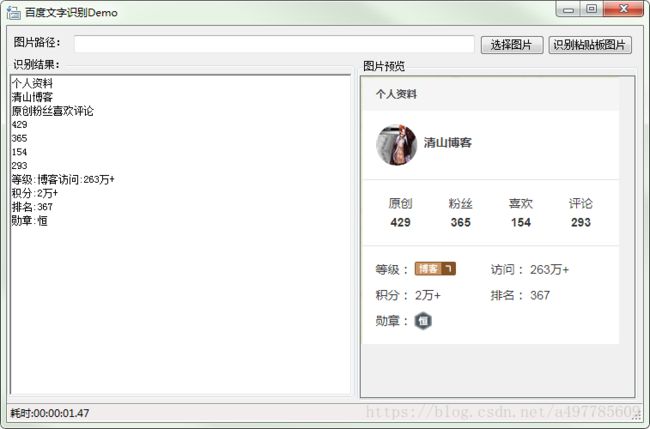Maximize the 百度文字识别Demo window
The height and width of the screenshot is (429, 650).
[592, 9]
